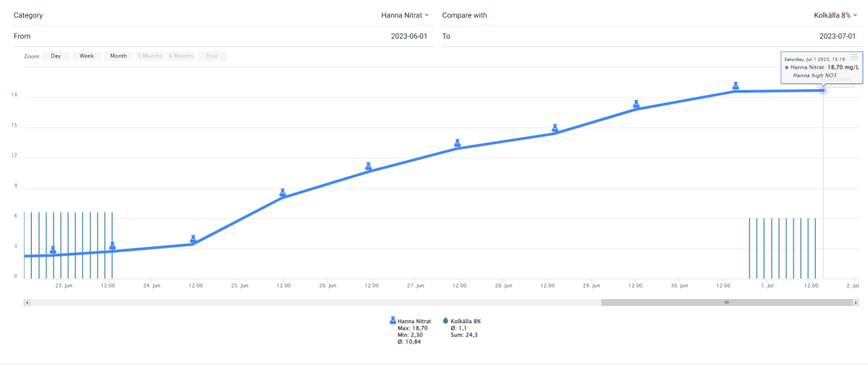Open the Kolkälla 8% compare dropdown

pyautogui.click(x=834, y=15)
